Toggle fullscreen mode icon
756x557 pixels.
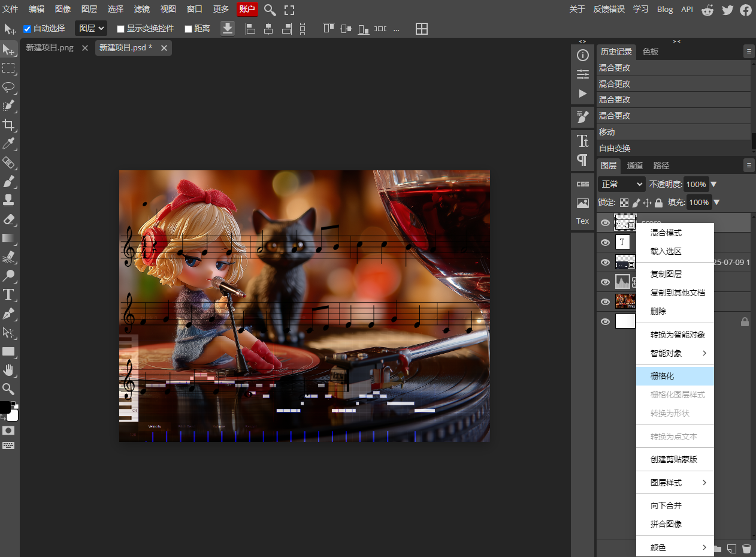289,10
